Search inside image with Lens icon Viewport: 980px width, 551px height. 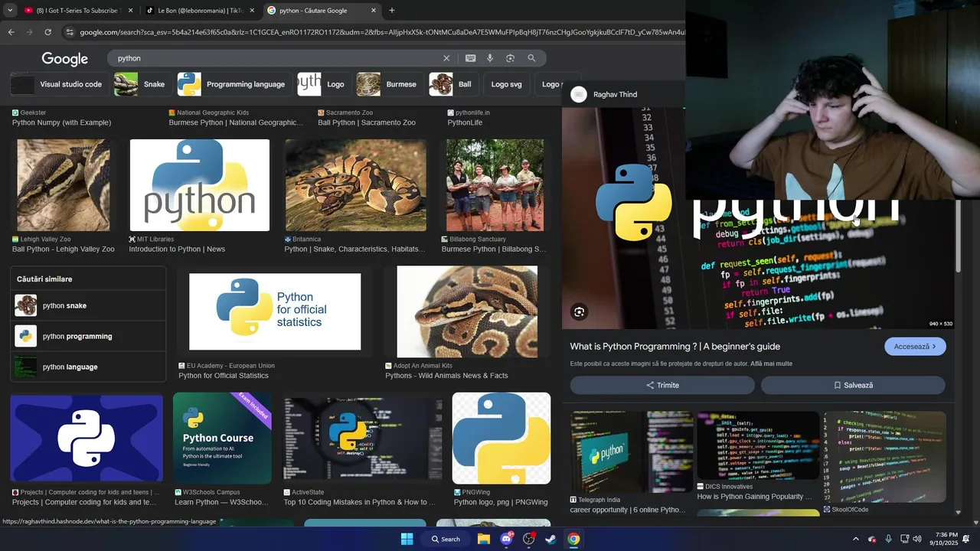pos(580,311)
